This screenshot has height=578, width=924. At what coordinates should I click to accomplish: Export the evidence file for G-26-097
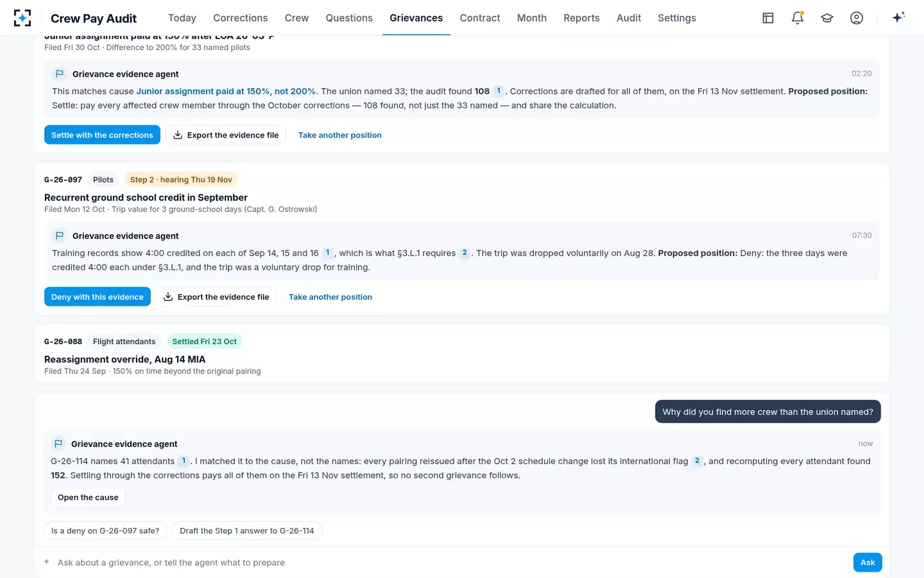coord(216,297)
